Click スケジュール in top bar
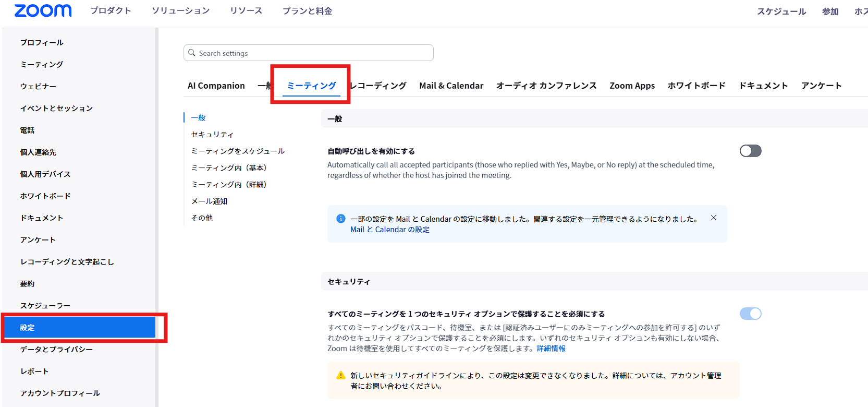 (781, 11)
